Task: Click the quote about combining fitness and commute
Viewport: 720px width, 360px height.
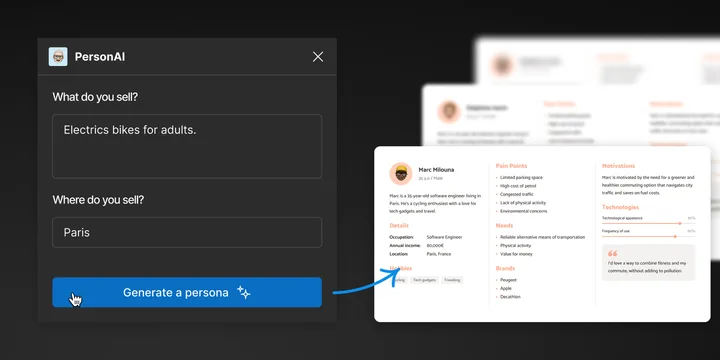Action: click(647, 267)
